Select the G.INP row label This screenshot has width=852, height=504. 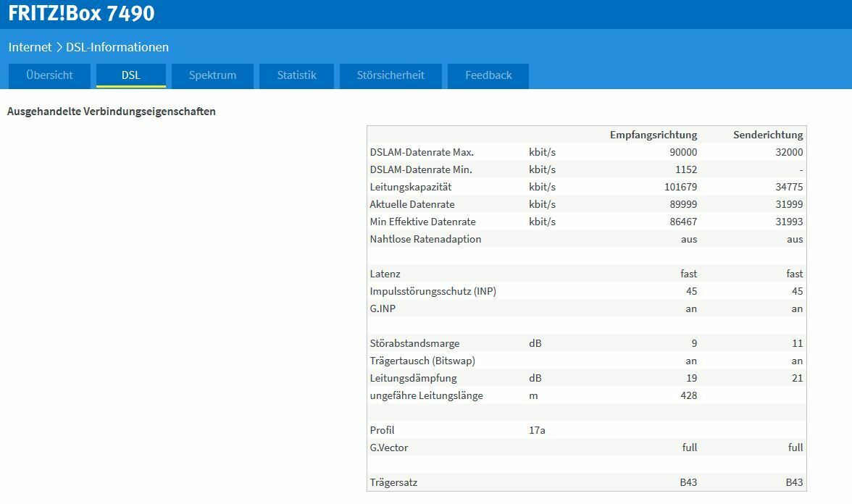(x=383, y=308)
